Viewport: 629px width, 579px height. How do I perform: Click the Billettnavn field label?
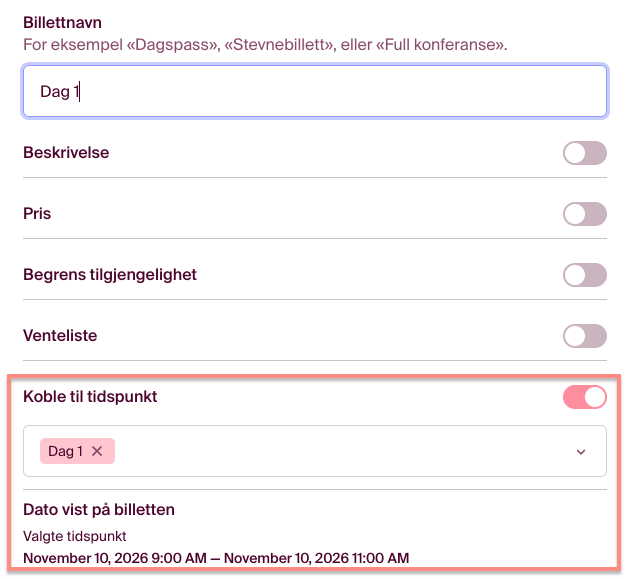[62, 22]
